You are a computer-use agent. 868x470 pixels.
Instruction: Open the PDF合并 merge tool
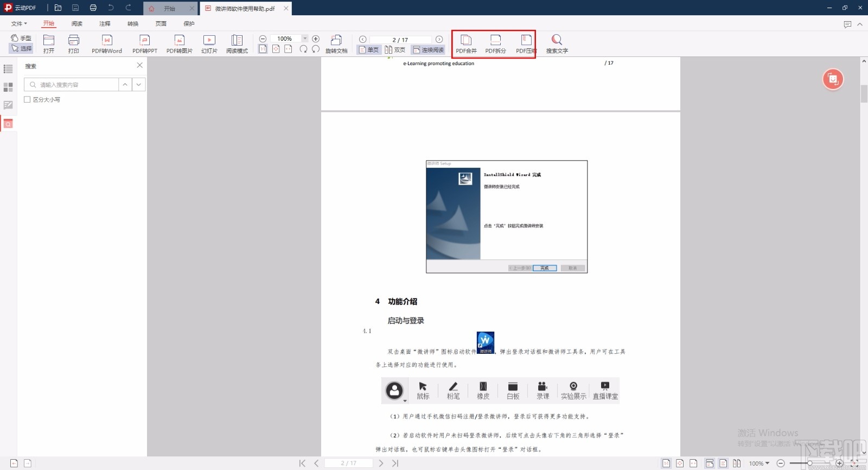pos(466,44)
